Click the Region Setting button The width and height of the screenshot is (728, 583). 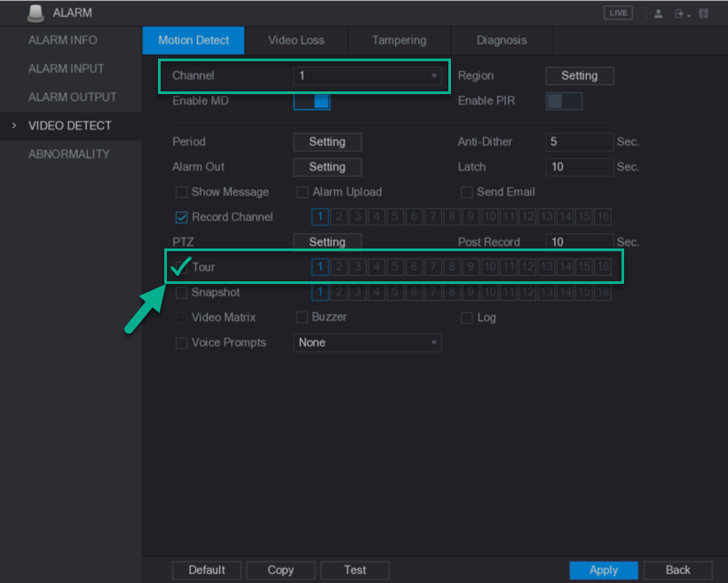(580, 75)
